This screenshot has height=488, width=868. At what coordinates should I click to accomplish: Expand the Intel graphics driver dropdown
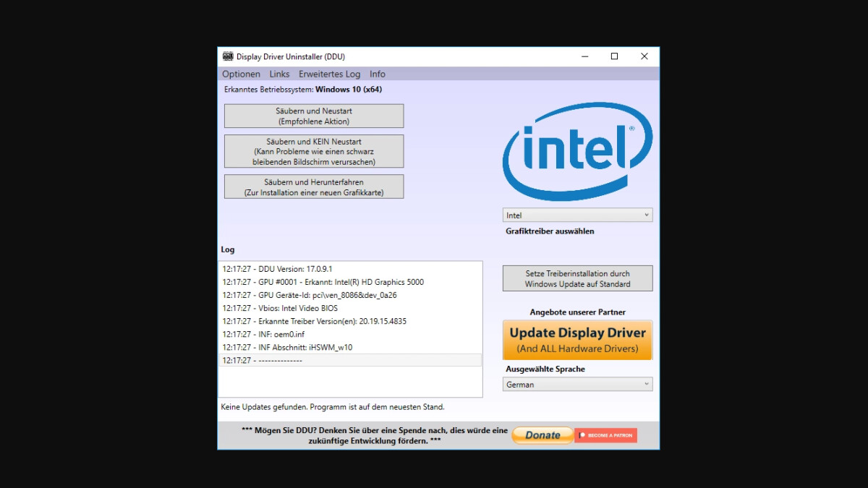(x=577, y=215)
